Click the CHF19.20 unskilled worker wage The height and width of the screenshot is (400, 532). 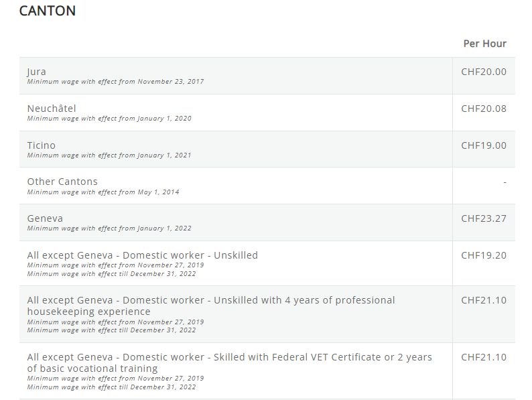[x=484, y=255]
